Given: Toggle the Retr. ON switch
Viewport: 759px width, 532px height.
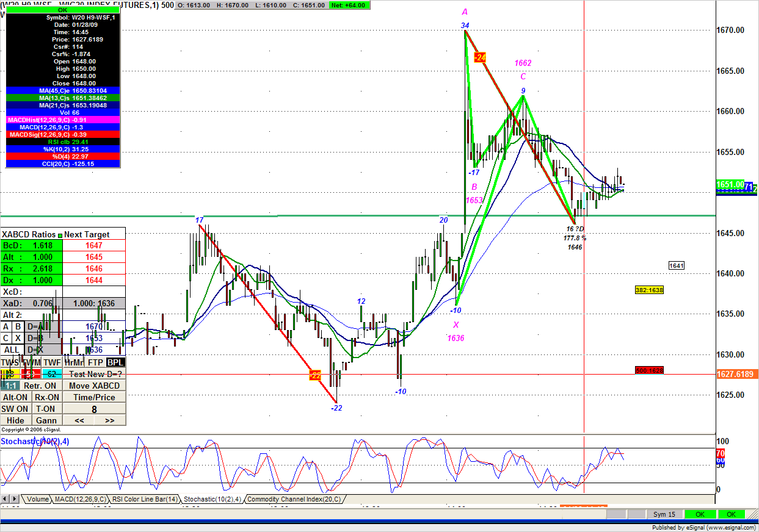Looking at the screenshot, I should [x=40, y=386].
